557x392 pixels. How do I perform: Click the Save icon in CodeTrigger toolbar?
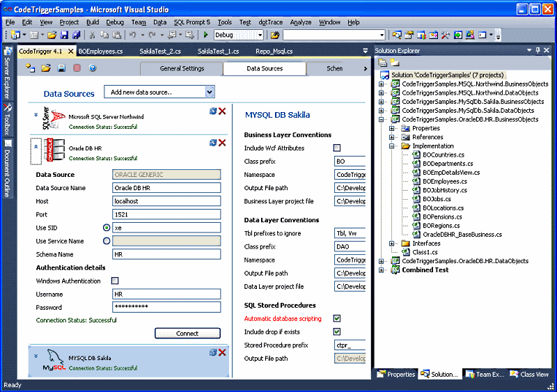click(61, 68)
